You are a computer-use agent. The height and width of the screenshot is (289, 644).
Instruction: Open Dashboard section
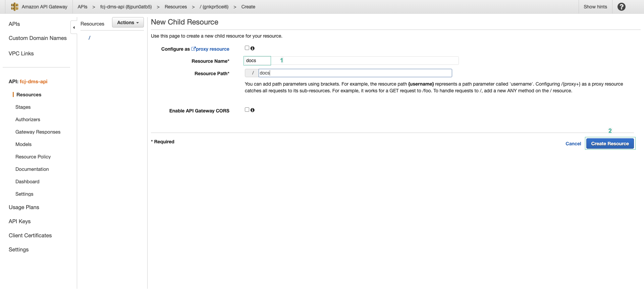point(28,182)
